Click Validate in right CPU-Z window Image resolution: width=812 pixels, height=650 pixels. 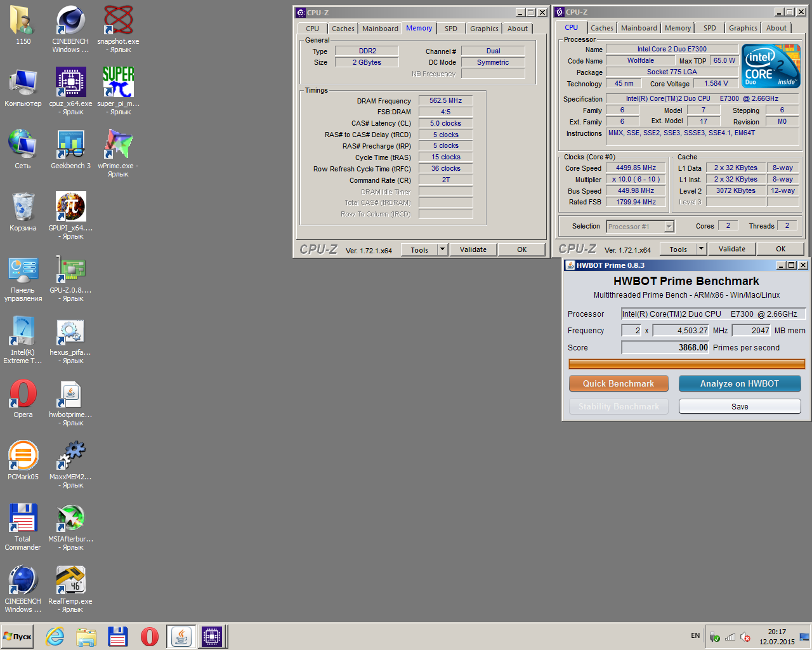pyautogui.click(x=732, y=249)
